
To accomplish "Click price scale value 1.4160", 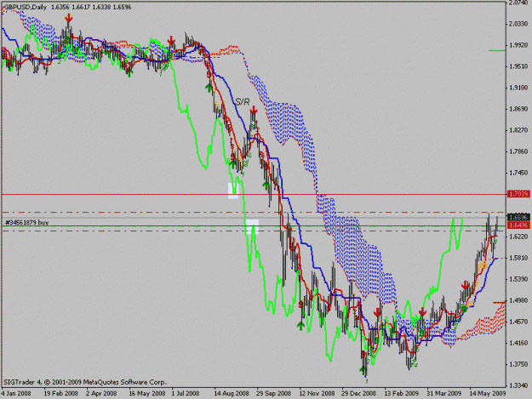I will pos(518,343).
